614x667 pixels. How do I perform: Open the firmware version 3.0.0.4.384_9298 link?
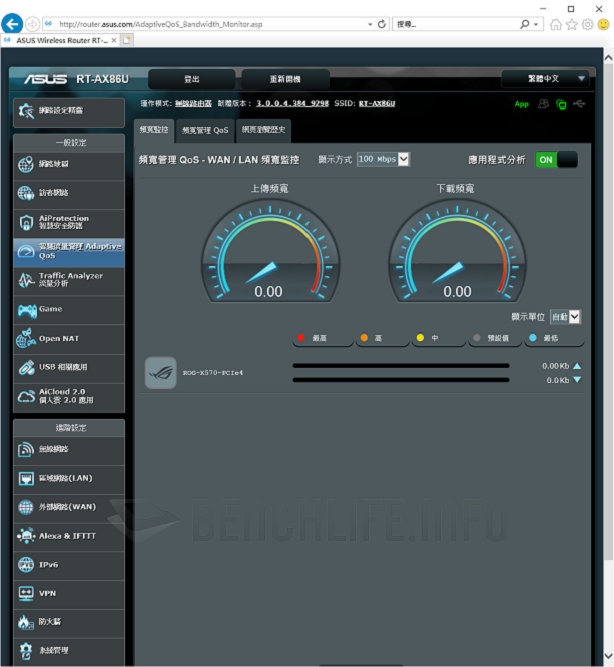point(292,104)
